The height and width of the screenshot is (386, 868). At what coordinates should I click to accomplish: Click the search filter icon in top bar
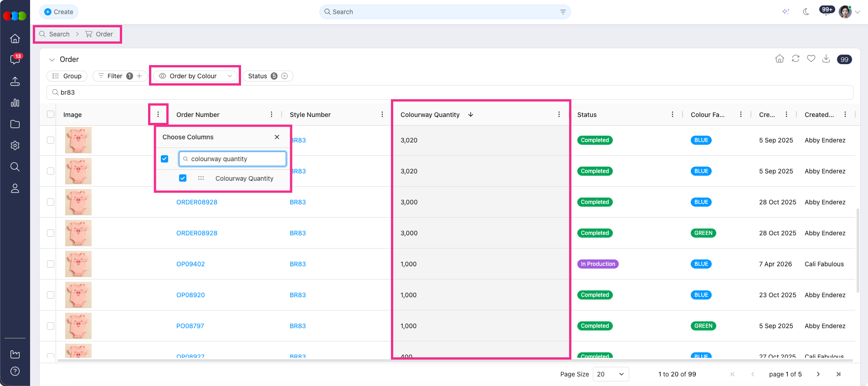click(563, 12)
